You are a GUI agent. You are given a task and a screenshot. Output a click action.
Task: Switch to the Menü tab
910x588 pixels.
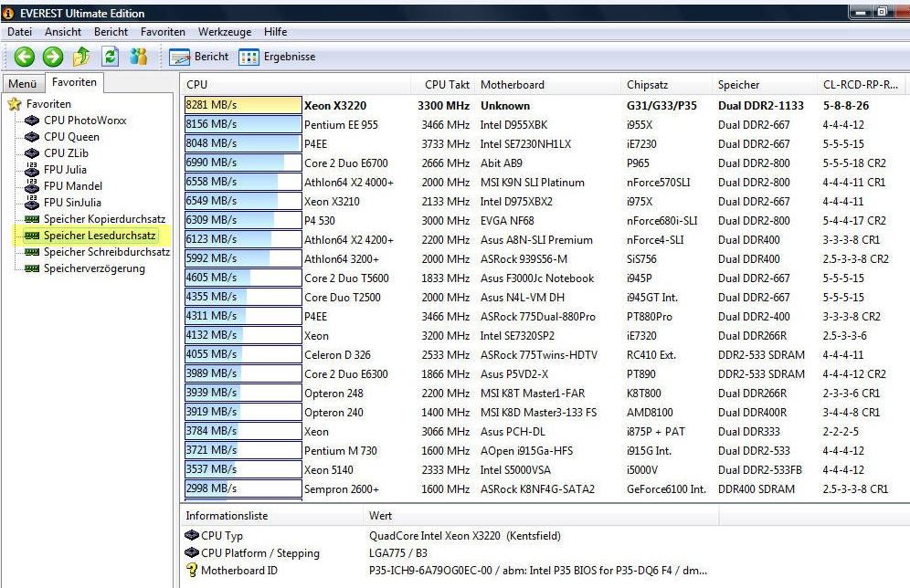[x=23, y=83]
